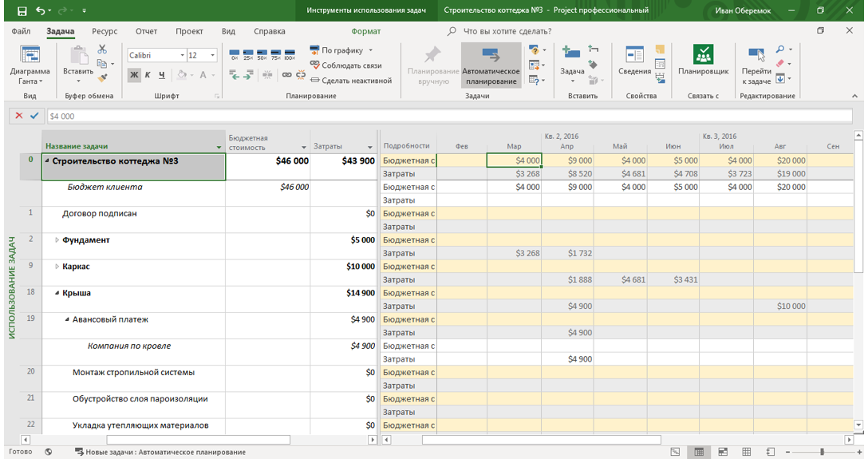Screen dimensions: 868x459
Task: Expand the Фундамент task group
Action: (57, 240)
